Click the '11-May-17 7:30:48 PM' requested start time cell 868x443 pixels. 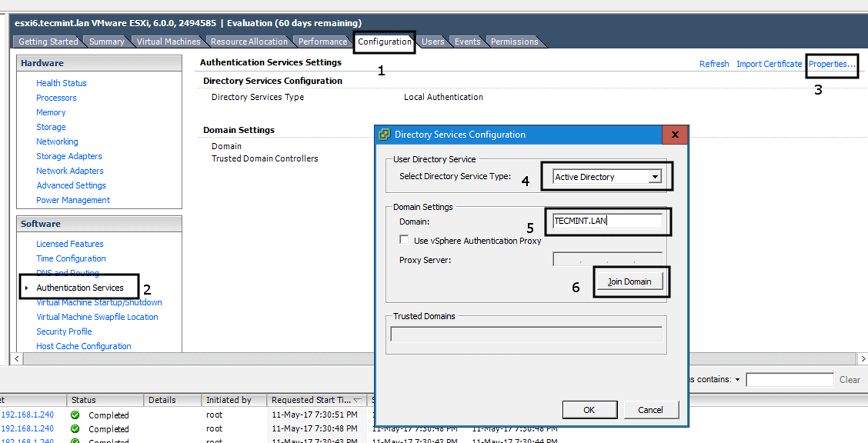point(315,429)
